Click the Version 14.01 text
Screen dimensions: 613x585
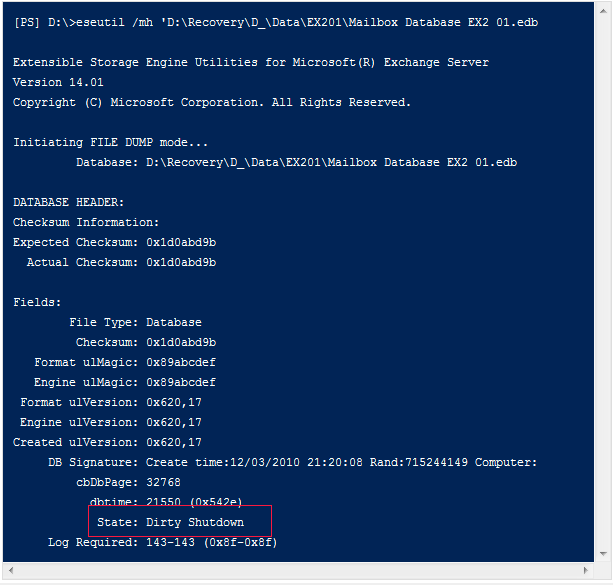click(x=58, y=82)
